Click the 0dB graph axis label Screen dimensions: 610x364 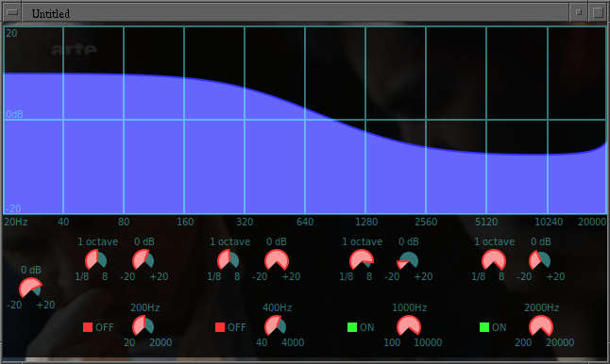(14, 114)
